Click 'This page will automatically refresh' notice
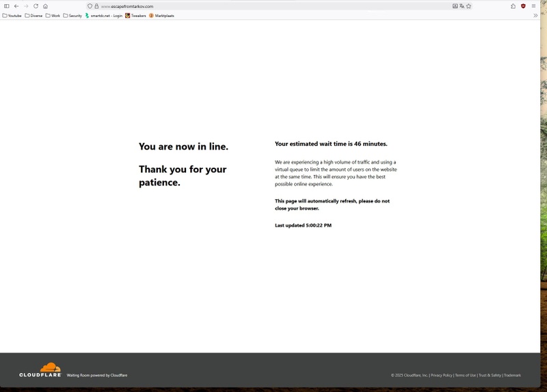The height and width of the screenshot is (392, 547). (332, 205)
